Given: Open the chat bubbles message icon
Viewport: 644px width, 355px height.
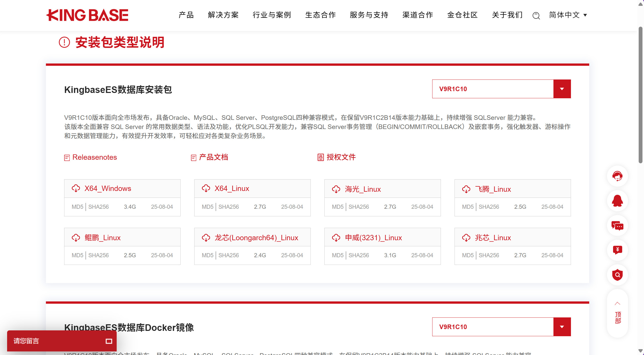Looking at the screenshot, I should click(x=617, y=225).
